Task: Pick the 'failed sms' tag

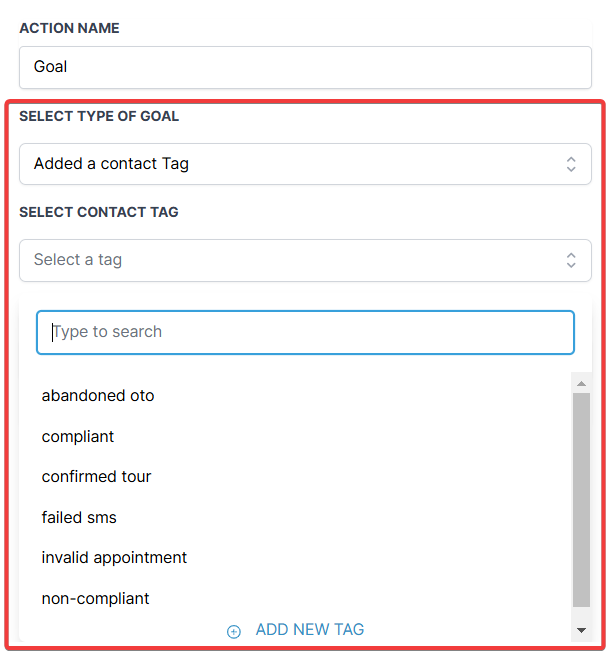Action: 79,518
